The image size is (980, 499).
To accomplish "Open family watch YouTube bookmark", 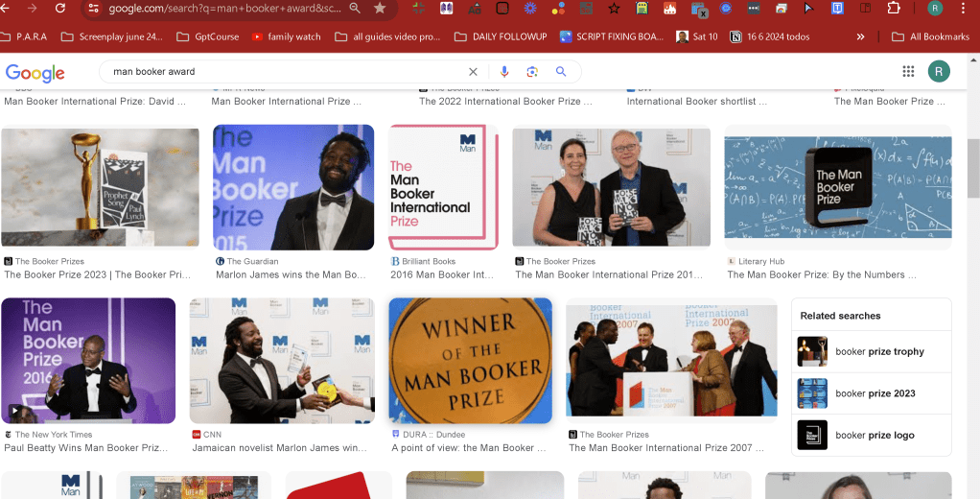I will point(287,36).
